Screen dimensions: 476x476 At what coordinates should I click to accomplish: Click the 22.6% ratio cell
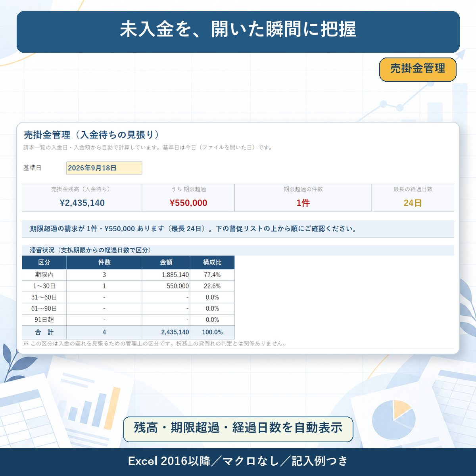tap(212, 286)
